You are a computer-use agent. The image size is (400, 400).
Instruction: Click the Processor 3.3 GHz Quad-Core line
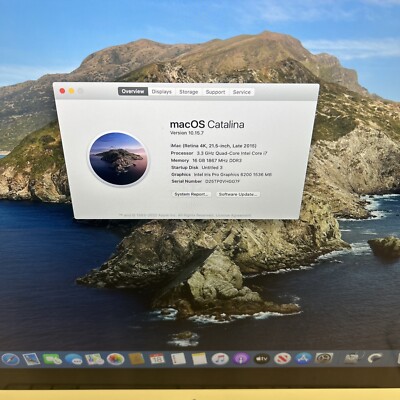[219, 153]
